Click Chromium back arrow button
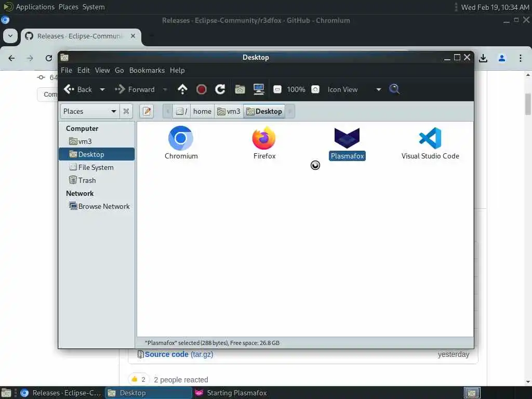The height and width of the screenshot is (399, 532). point(11,58)
